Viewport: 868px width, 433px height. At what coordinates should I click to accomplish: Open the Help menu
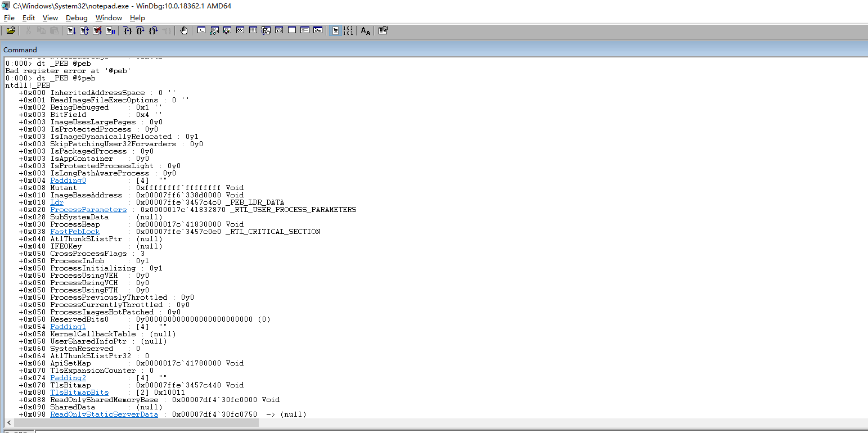pyautogui.click(x=137, y=18)
